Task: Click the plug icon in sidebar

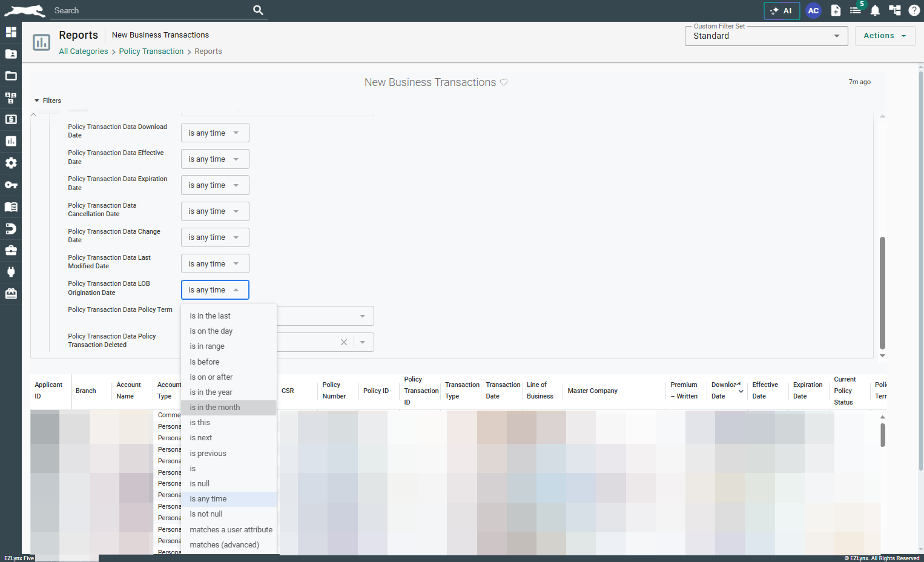Action: [11, 272]
